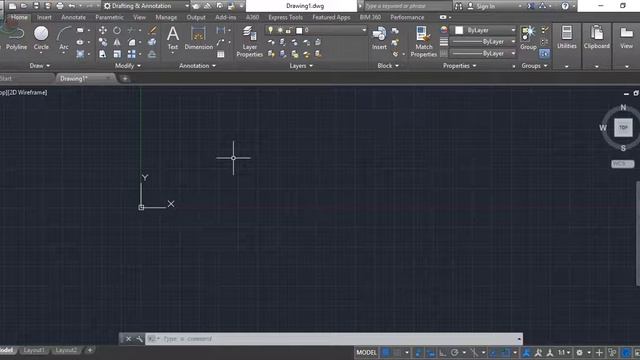
Task: Open object color ByLayer swatch dropdown
Action: [x=483, y=30]
